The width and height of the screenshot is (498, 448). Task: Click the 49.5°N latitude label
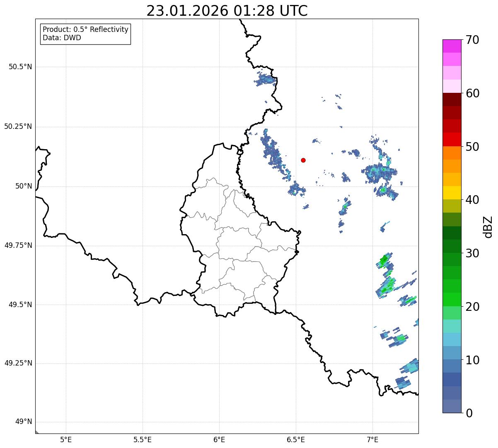(20, 305)
